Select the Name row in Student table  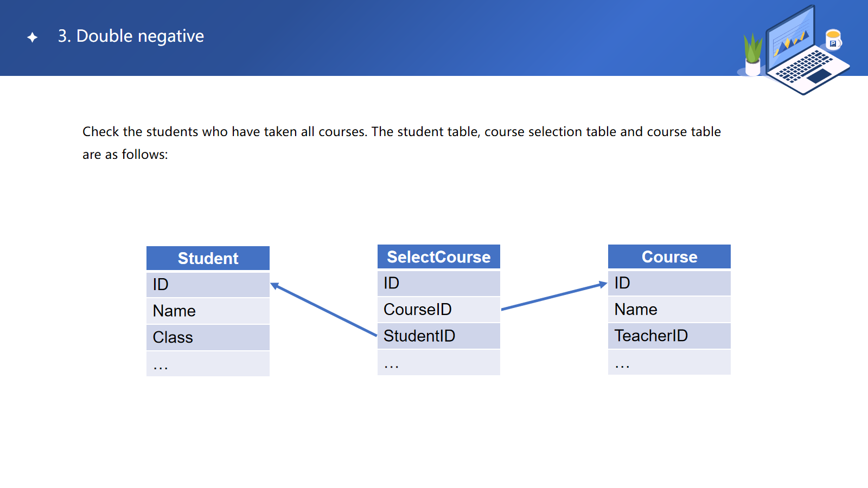point(208,311)
